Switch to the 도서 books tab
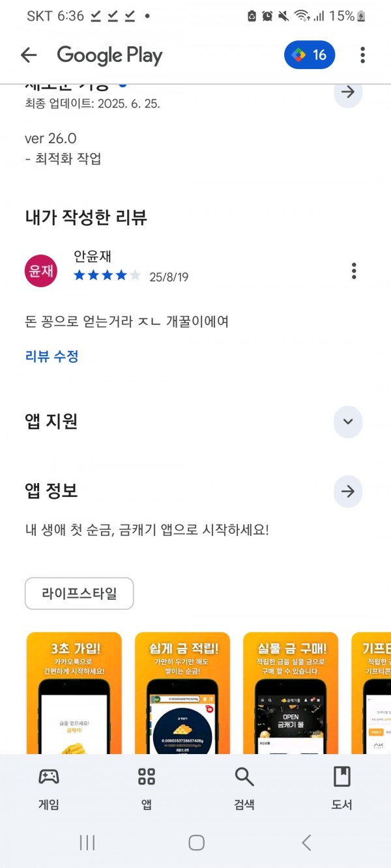This screenshot has width=391, height=868. click(x=342, y=788)
